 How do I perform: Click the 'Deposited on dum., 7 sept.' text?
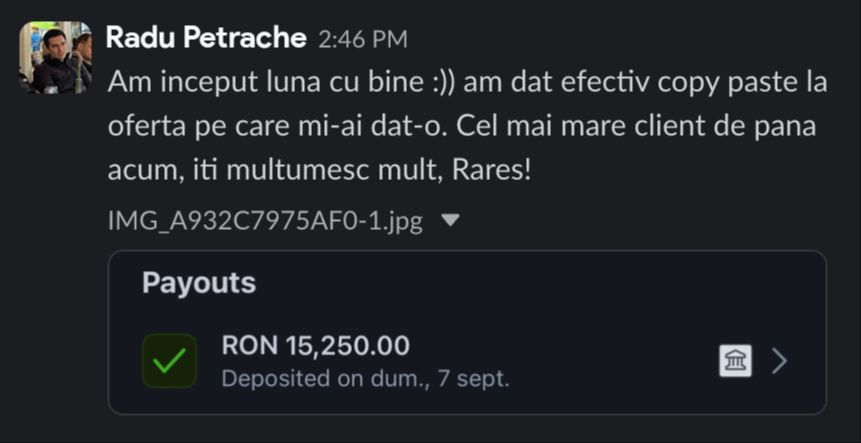click(x=365, y=379)
